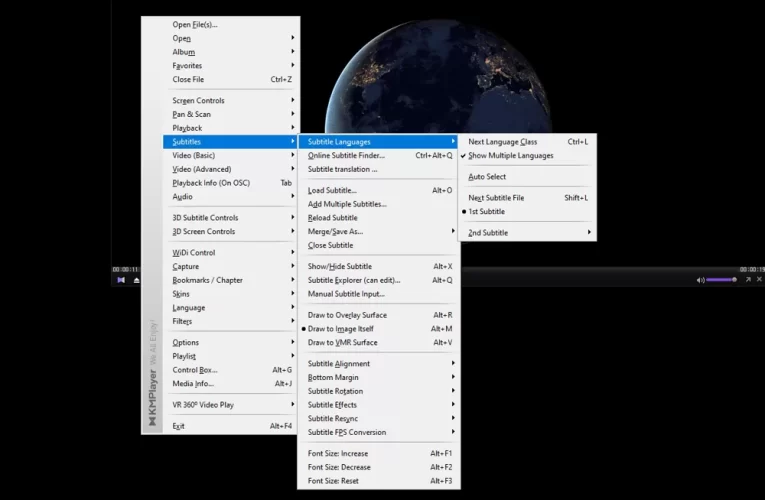Click the arrow icon beside the volume slider

[747, 280]
